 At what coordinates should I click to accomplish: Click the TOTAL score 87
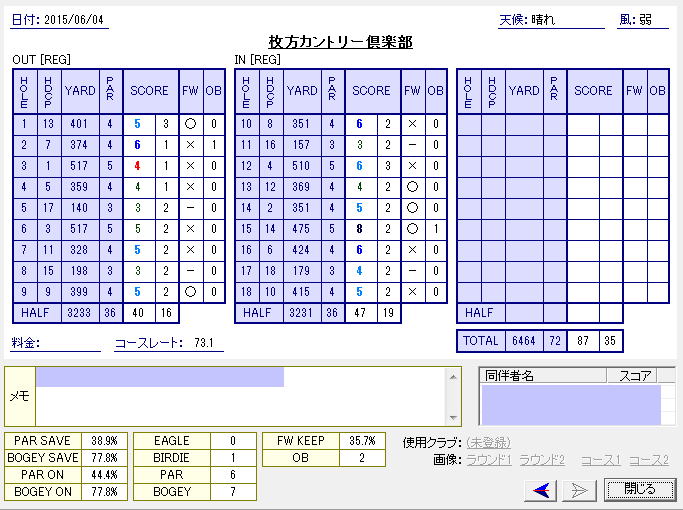pos(583,341)
